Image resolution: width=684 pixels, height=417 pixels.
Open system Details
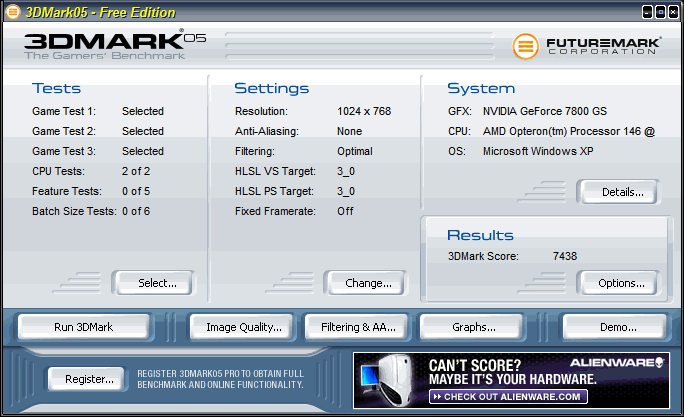pyautogui.click(x=619, y=192)
